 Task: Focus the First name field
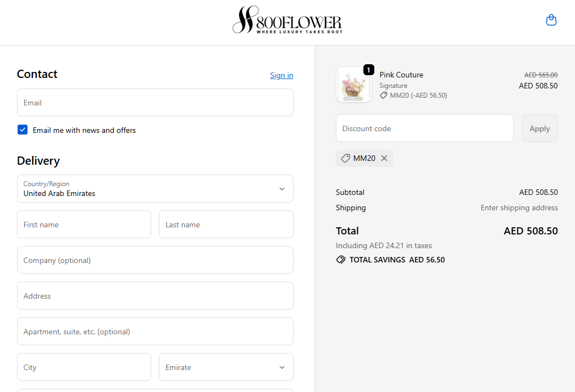[84, 224]
